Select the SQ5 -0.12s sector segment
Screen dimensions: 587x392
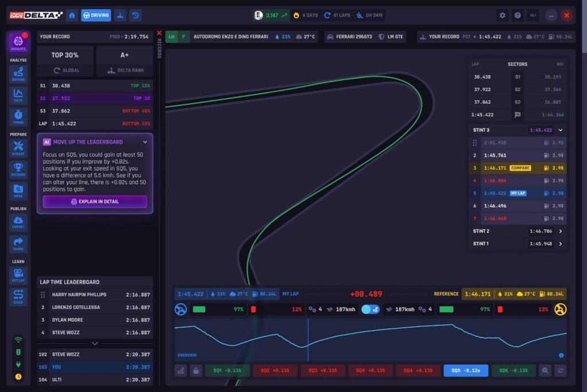pos(465,371)
